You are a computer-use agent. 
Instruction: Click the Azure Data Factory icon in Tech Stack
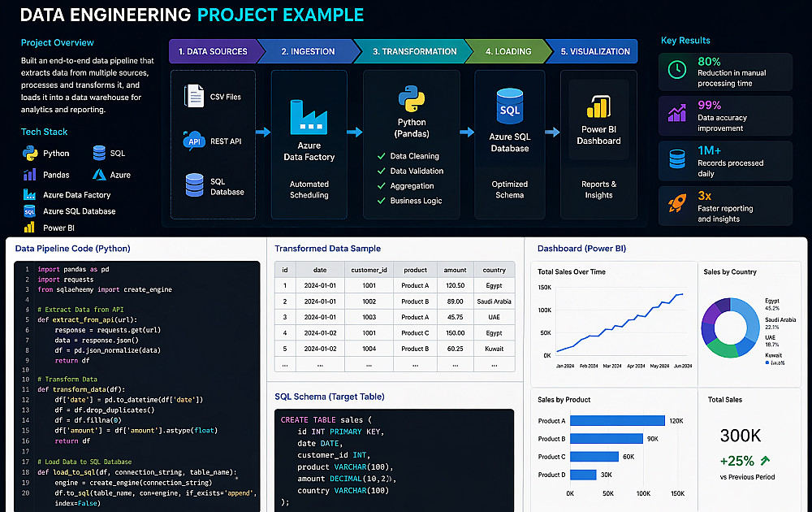click(29, 195)
